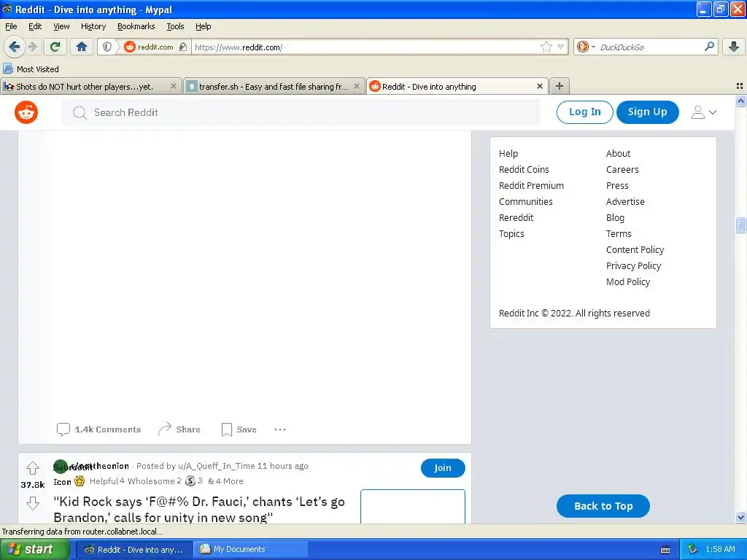Click the vertical scrollbar thumb
Screen dimensions: 747x560
click(740, 225)
